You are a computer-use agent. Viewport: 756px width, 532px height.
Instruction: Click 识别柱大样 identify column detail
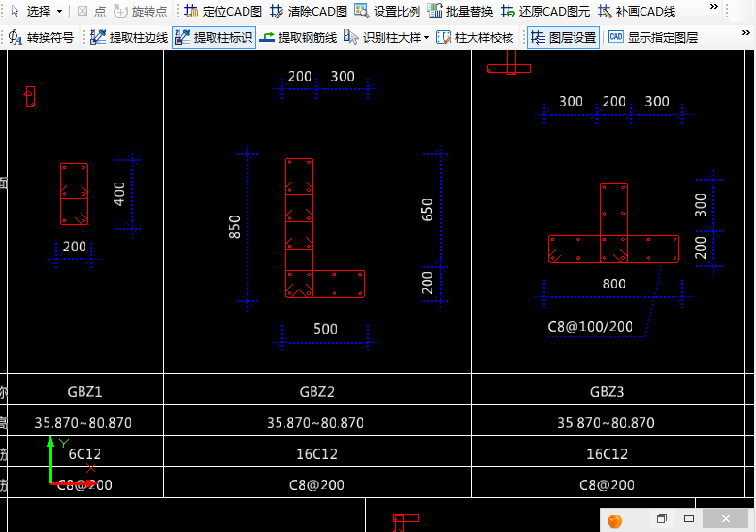pos(382,37)
